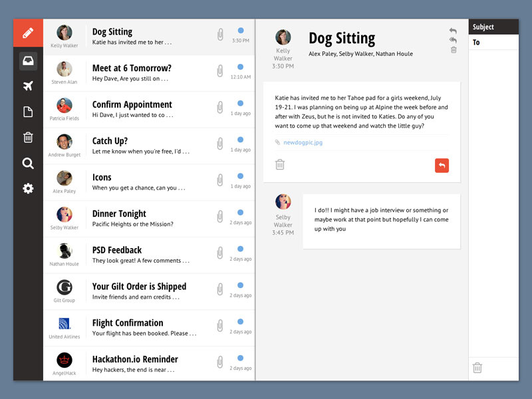
Task: Click the search magnifier icon
Action: pos(28,164)
